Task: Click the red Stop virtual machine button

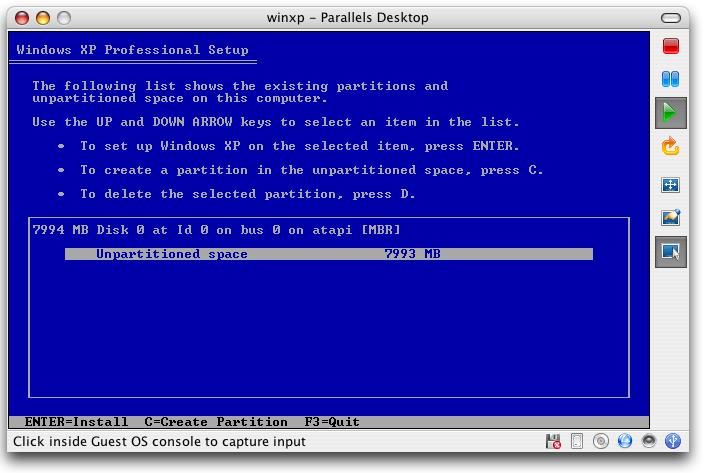Action: (670, 46)
